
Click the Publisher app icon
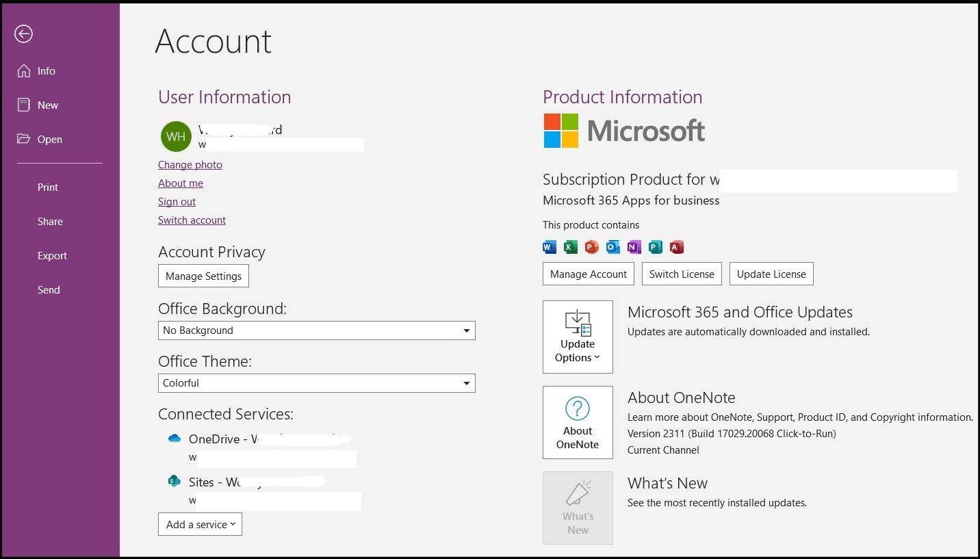click(656, 247)
